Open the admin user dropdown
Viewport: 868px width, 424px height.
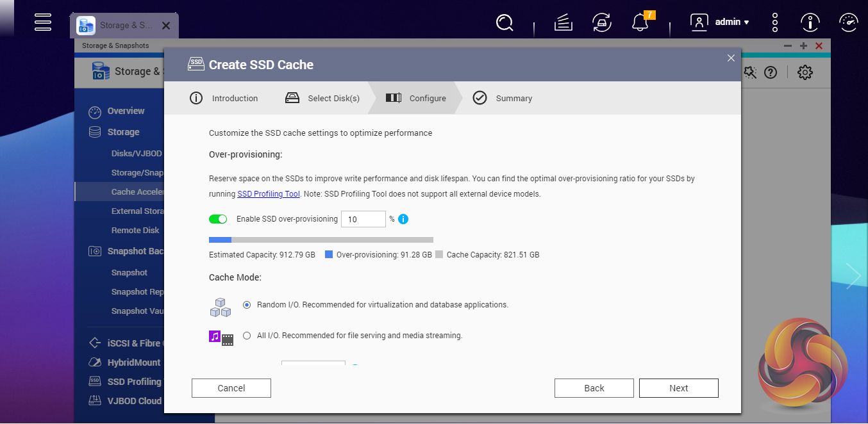[721, 22]
